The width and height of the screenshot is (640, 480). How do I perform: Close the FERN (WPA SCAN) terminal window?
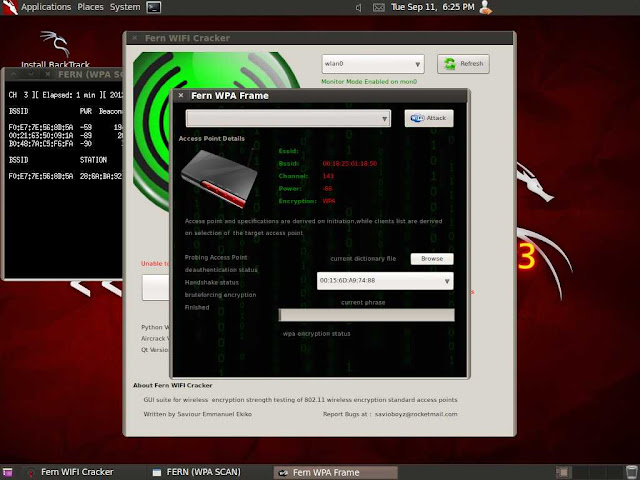48,74
